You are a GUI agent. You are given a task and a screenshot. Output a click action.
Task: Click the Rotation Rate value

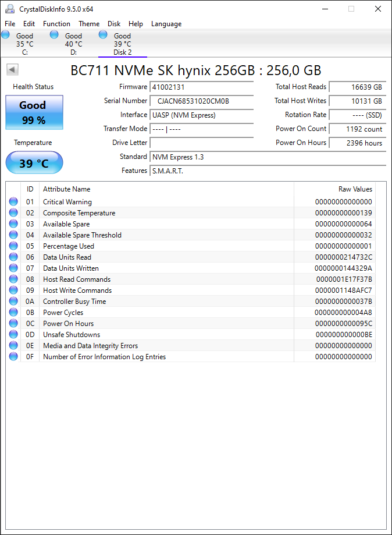pyautogui.click(x=358, y=115)
